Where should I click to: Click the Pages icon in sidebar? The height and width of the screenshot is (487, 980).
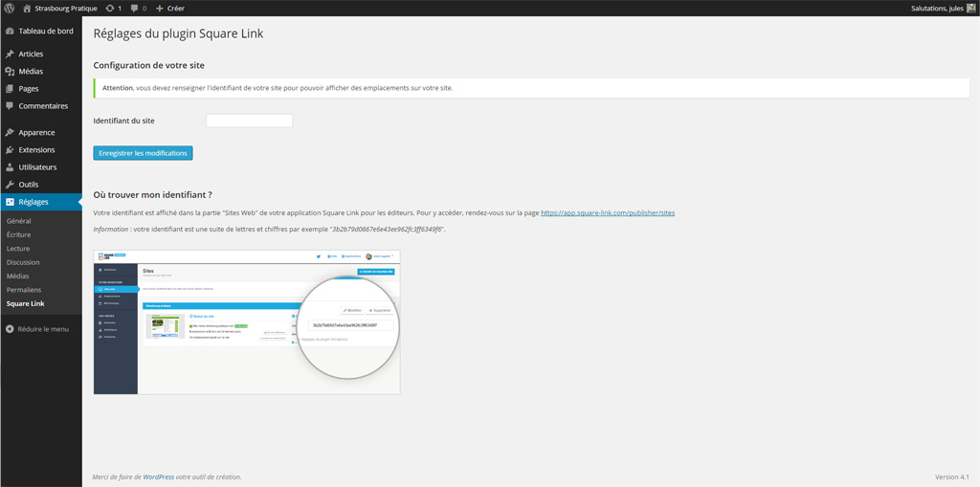[x=10, y=89]
